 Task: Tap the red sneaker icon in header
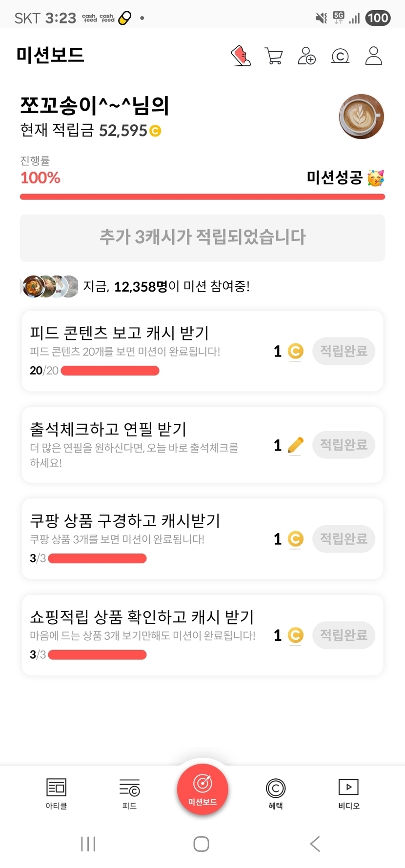[x=241, y=56]
